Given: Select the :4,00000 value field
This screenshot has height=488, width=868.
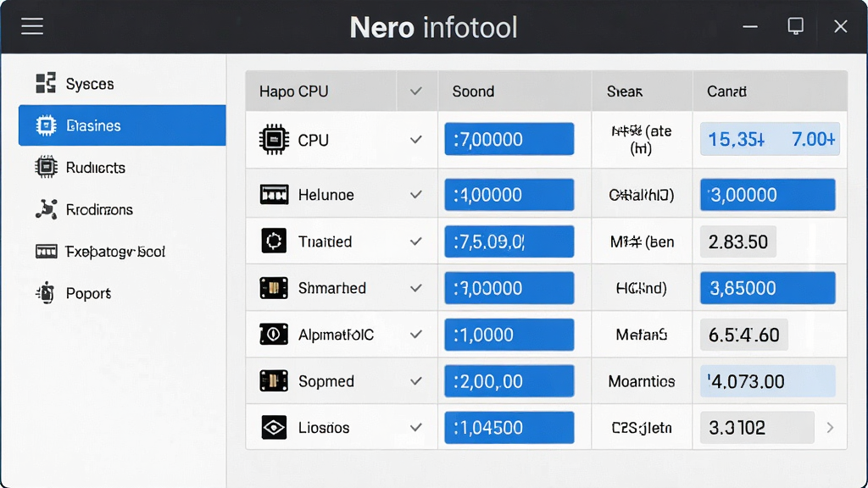Looking at the screenshot, I should [509, 194].
